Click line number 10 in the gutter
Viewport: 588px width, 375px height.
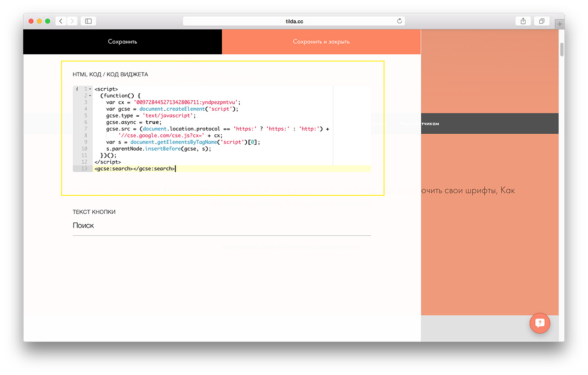coord(85,149)
